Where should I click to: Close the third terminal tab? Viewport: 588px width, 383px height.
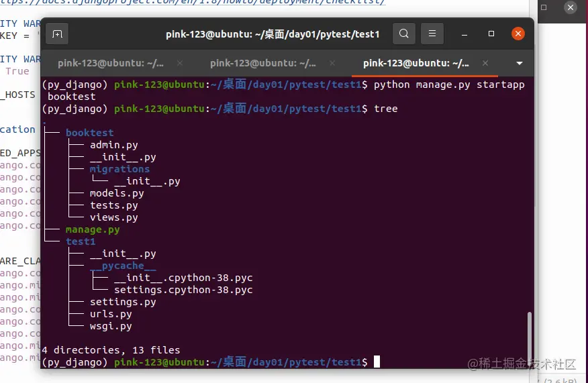coord(485,63)
